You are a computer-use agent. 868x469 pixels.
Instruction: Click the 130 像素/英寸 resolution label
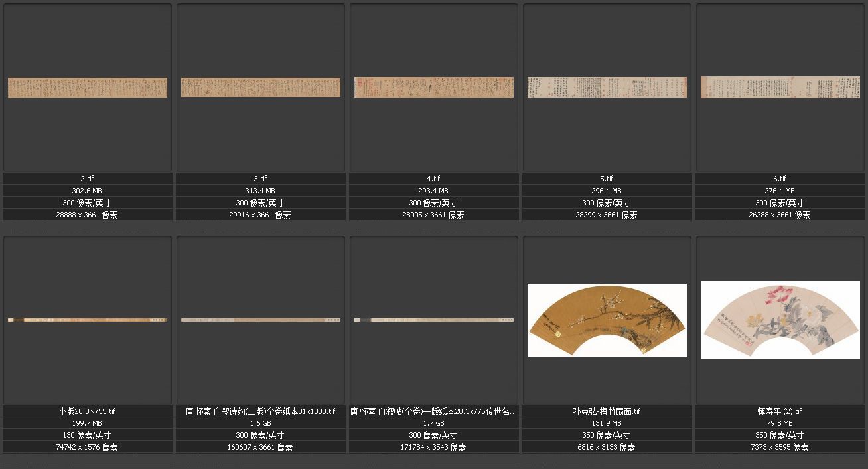(x=88, y=435)
